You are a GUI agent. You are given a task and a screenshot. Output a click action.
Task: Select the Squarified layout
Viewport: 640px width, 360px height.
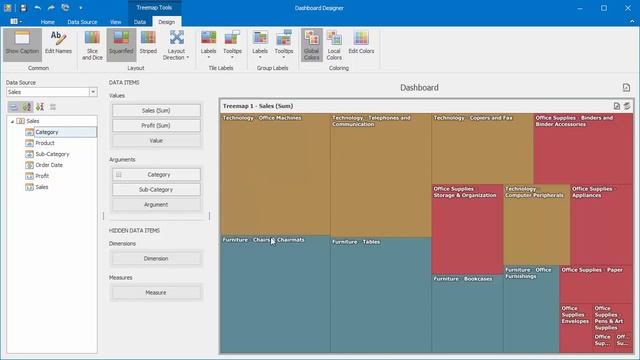(121, 44)
